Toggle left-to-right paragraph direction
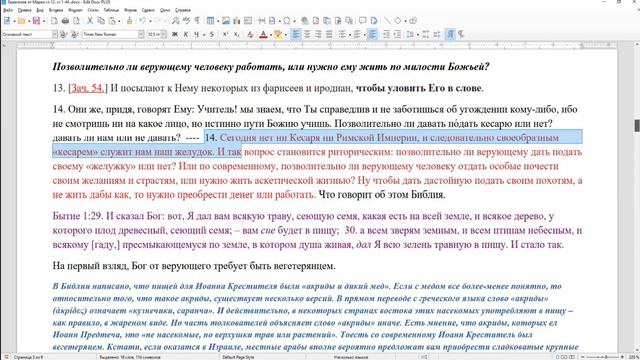The image size is (640, 360). 450,35
